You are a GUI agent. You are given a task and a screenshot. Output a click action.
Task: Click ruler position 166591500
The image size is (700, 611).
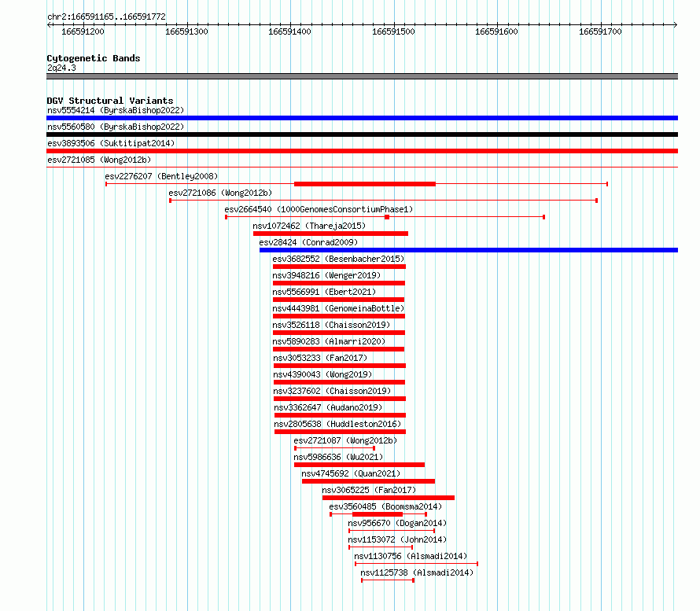click(393, 31)
